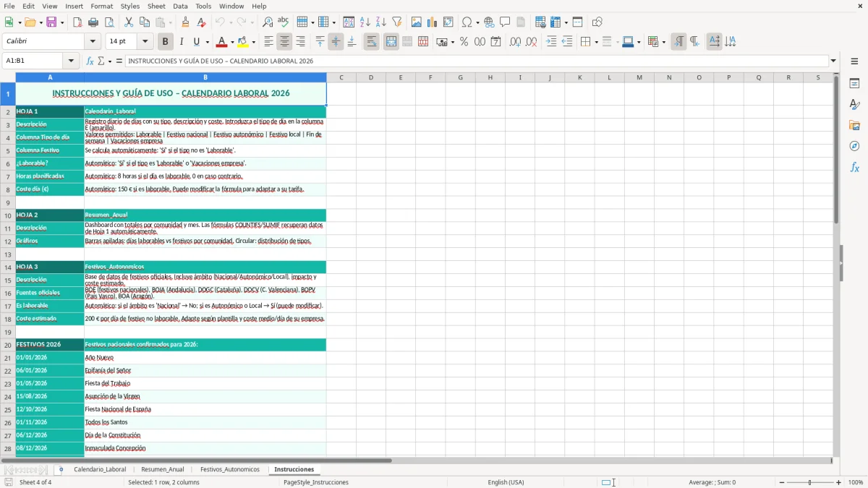Open a file with the folder icon
The image size is (868, 488).
29,22
